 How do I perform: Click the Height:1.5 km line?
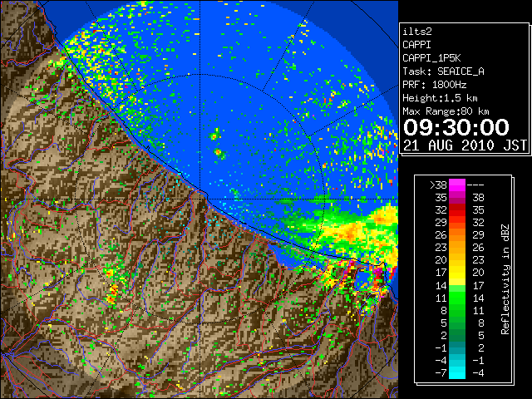tap(440, 98)
